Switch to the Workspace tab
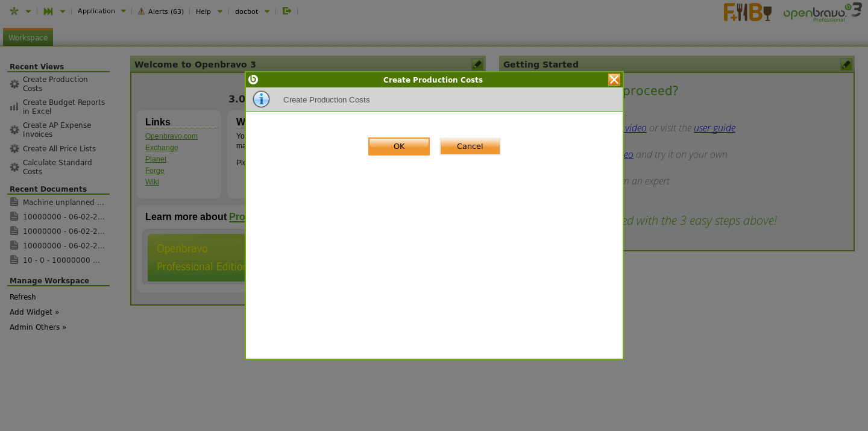 (x=28, y=37)
